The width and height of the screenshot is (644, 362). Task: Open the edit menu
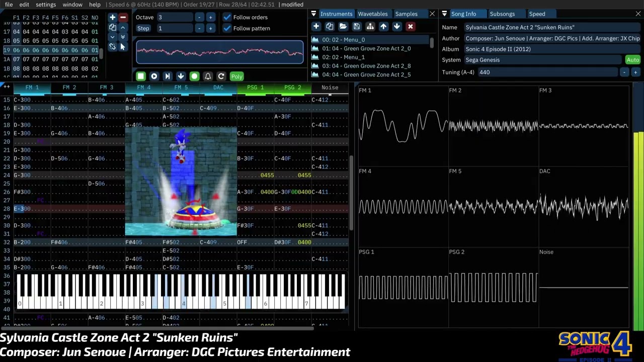24,5
